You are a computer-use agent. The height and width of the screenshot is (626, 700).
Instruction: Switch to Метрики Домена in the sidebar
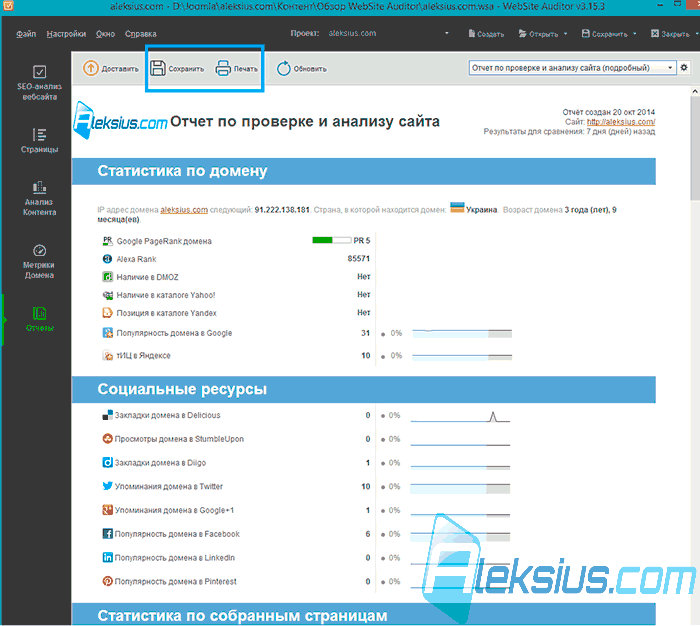(39, 262)
